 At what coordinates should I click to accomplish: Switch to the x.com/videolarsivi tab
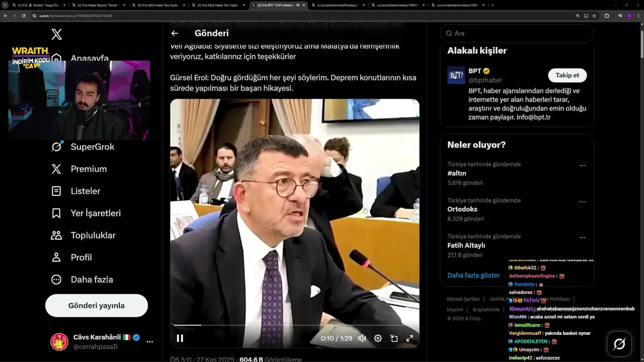pos(457,5)
